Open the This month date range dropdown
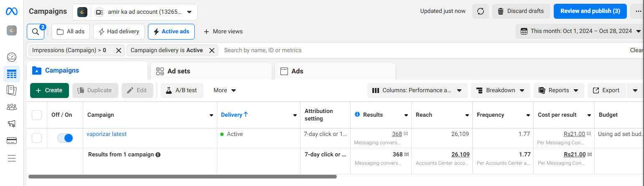The image size is (644, 186). (x=579, y=31)
